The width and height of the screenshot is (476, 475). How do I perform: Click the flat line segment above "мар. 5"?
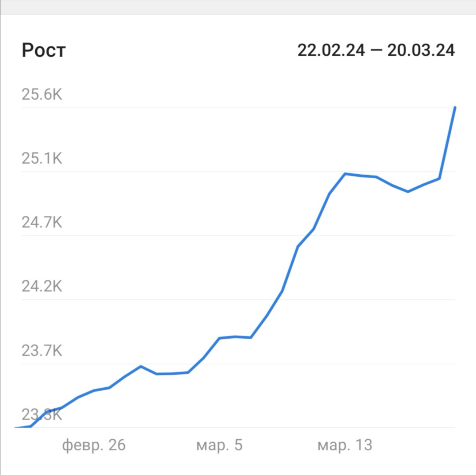click(235, 337)
